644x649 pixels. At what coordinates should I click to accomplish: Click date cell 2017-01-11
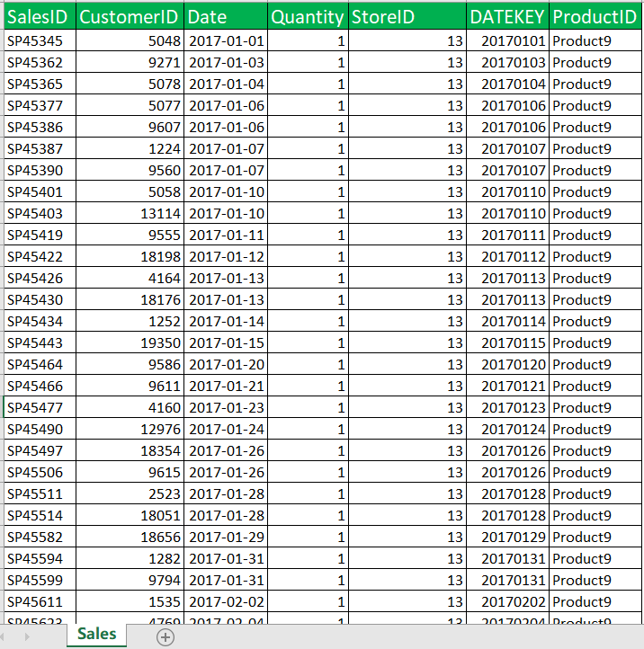coord(226,235)
